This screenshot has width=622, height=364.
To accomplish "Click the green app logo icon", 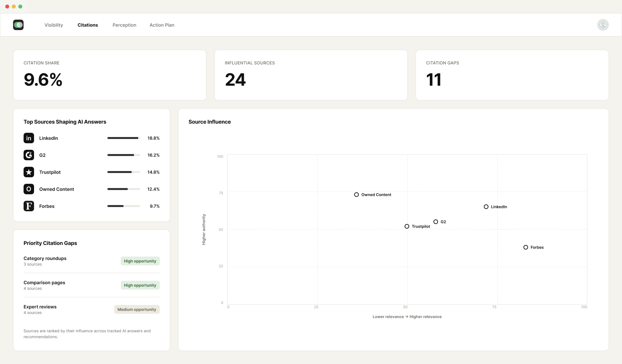I will [18, 25].
